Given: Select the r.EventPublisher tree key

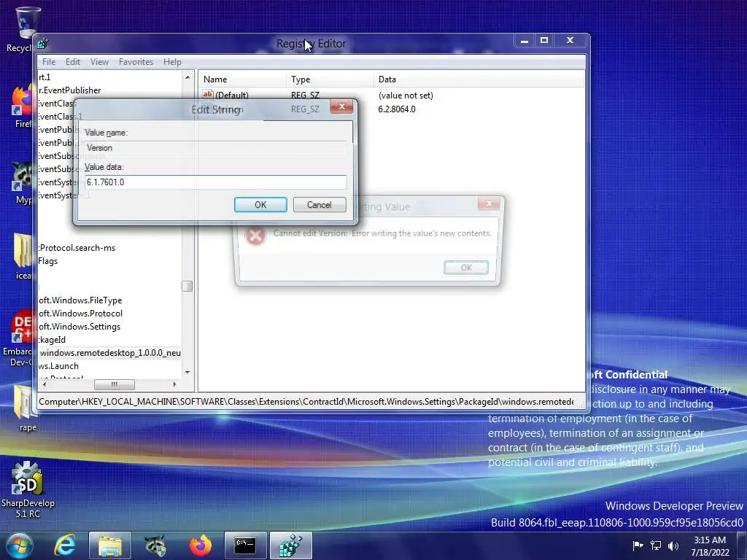Looking at the screenshot, I should tap(69, 90).
